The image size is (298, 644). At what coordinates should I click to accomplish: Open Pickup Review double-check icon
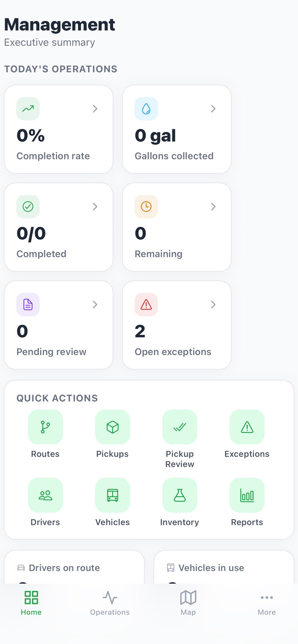coord(179,427)
